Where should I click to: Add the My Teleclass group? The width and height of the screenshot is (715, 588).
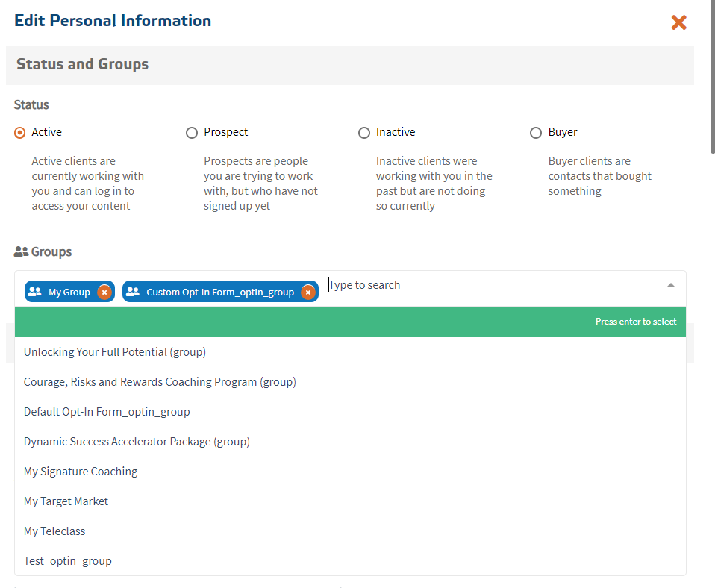point(54,531)
